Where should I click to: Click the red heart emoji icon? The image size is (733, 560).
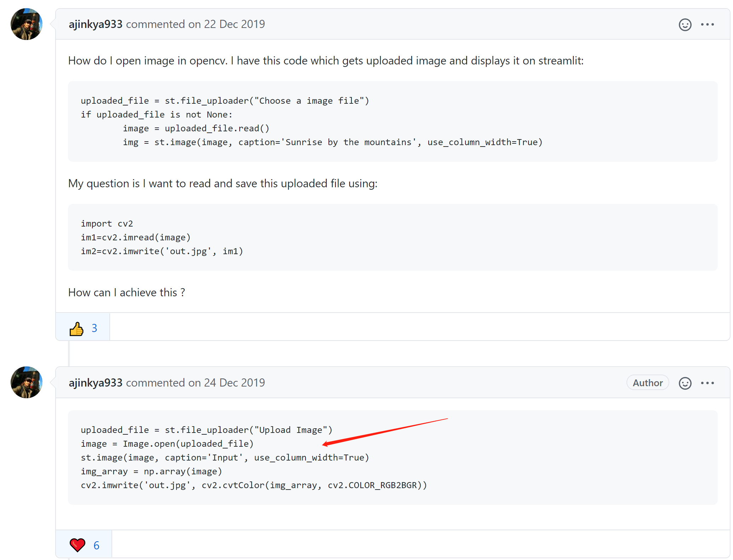pyautogui.click(x=77, y=545)
